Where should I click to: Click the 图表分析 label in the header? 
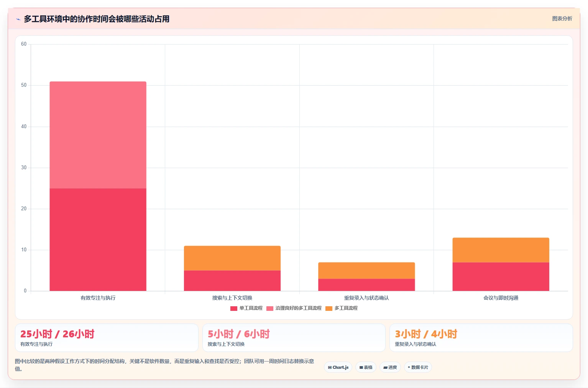(x=562, y=19)
